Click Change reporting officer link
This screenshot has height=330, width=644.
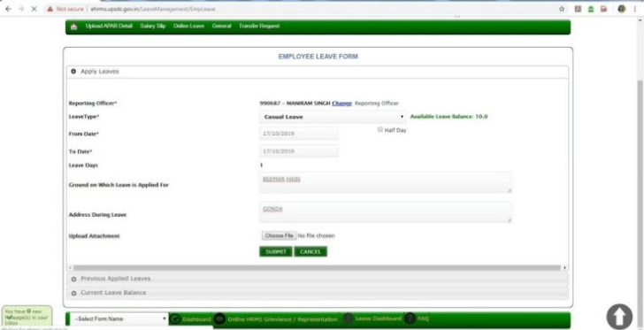click(x=341, y=104)
